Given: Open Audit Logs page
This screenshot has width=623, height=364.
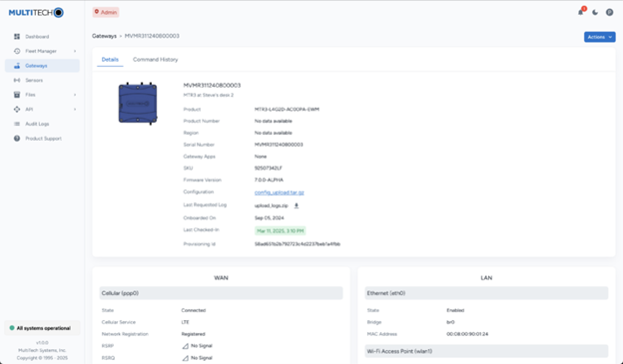Looking at the screenshot, I should pyautogui.click(x=42, y=124).
